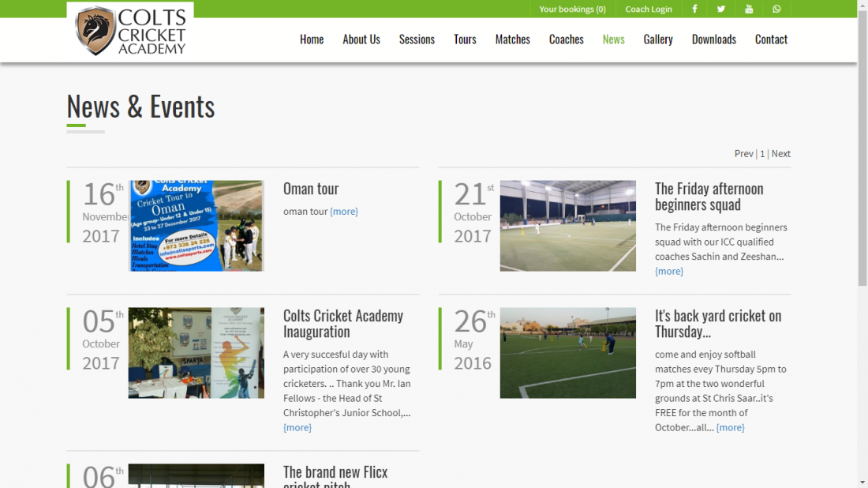868x488 pixels.
Task: Go to Downloads
Action: coord(713,39)
